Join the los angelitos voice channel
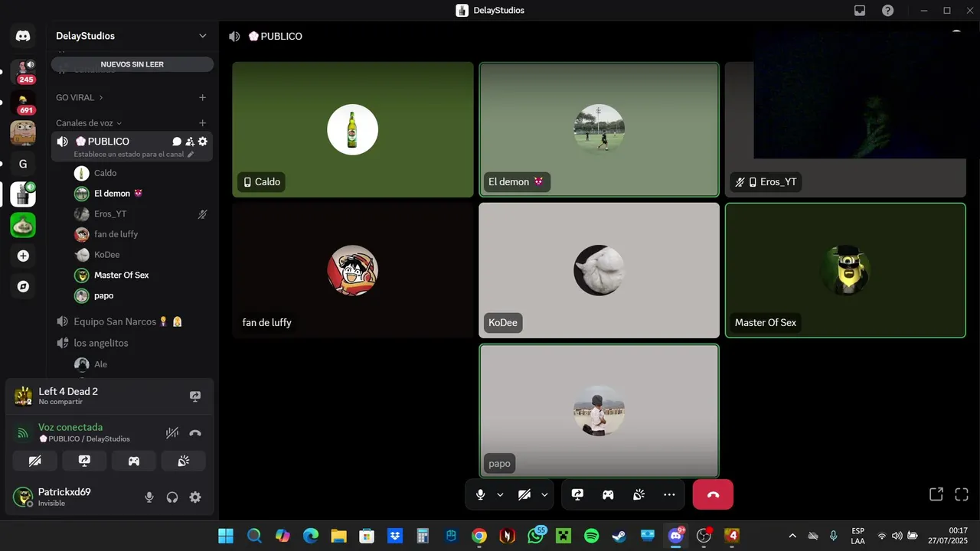The image size is (980, 551). point(132,343)
